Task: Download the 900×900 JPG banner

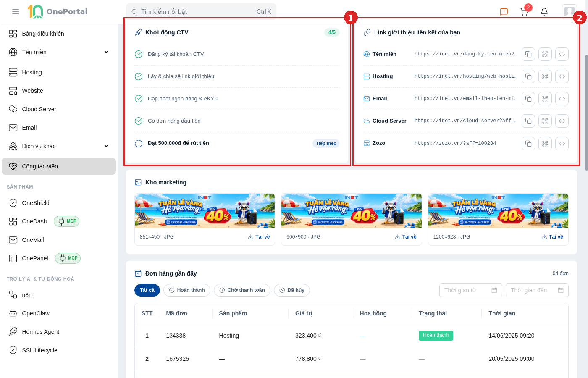Action: point(406,237)
